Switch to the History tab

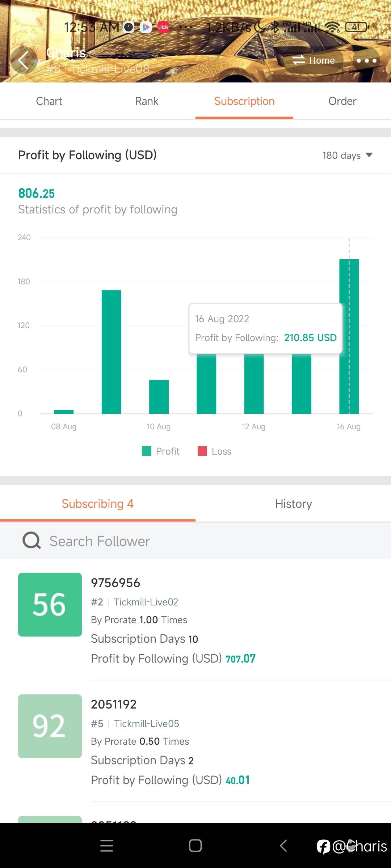[293, 504]
